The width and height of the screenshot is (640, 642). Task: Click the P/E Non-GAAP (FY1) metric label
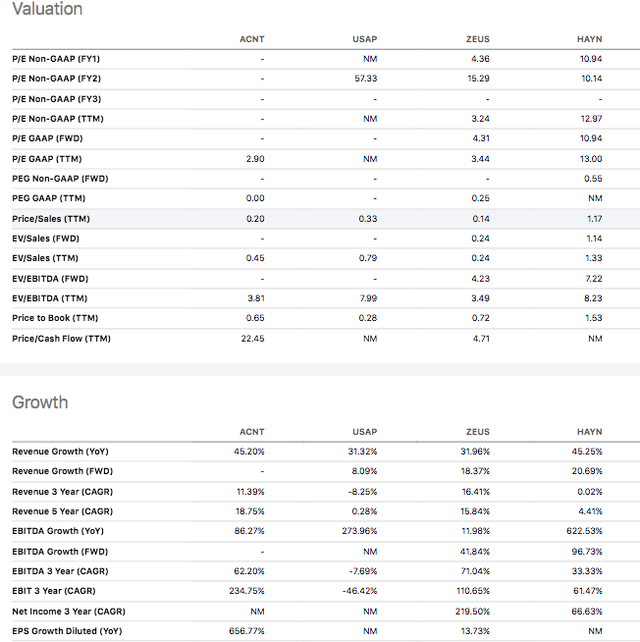(56, 59)
